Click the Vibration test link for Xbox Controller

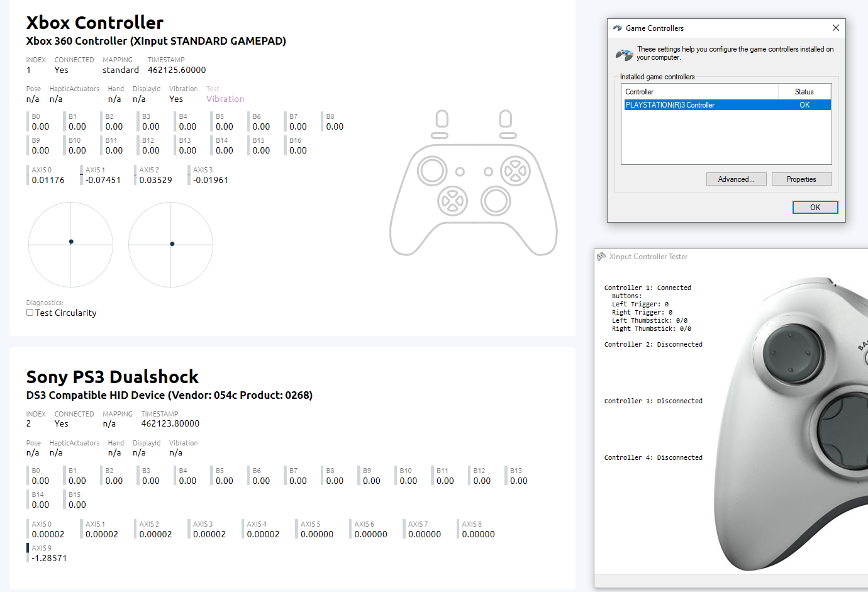[x=225, y=99]
